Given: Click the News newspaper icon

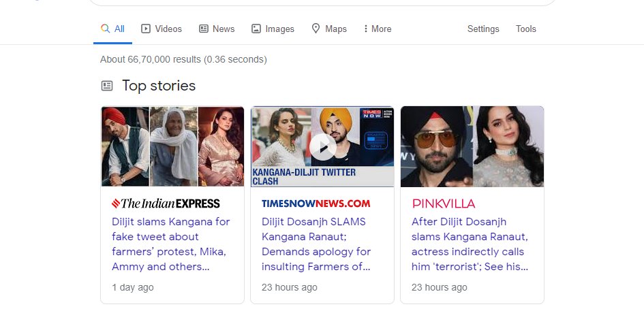Looking at the screenshot, I should click(x=204, y=29).
